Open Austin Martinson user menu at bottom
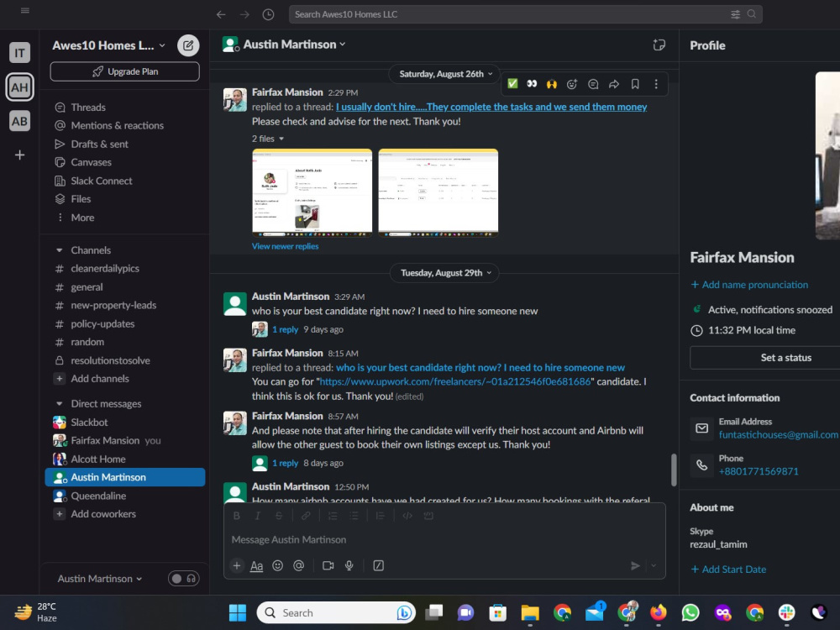The image size is (840, 630). pos(100,579)
